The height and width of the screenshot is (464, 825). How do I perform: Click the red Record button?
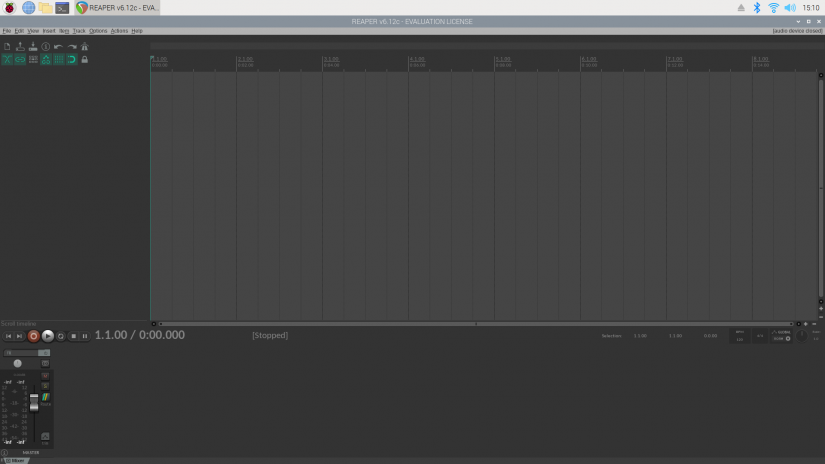[33, 336]
